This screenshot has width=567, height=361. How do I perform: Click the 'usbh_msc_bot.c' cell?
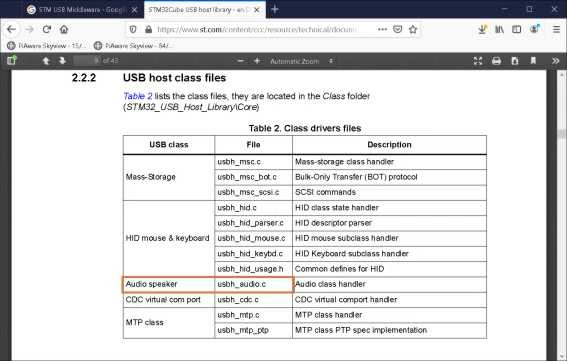point(253,177)
